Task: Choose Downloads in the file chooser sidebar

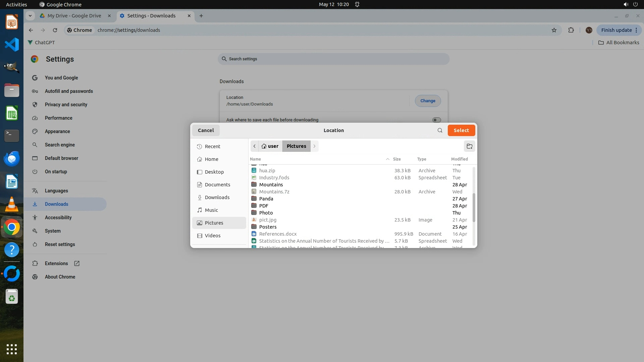Action: (217, 197)
